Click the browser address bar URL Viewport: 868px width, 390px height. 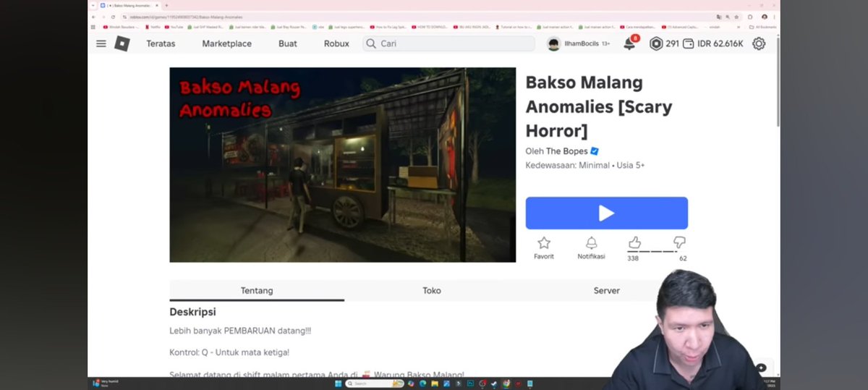point(186,17)
